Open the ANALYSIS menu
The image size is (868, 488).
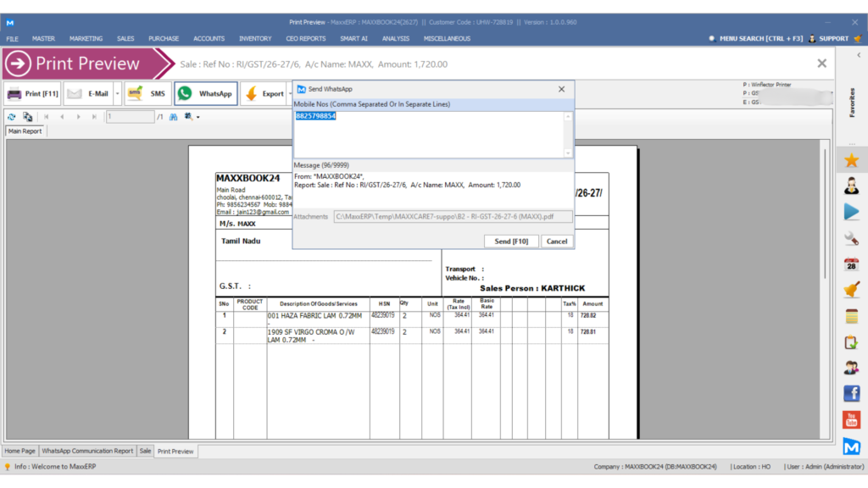click(x=395, y=39)
